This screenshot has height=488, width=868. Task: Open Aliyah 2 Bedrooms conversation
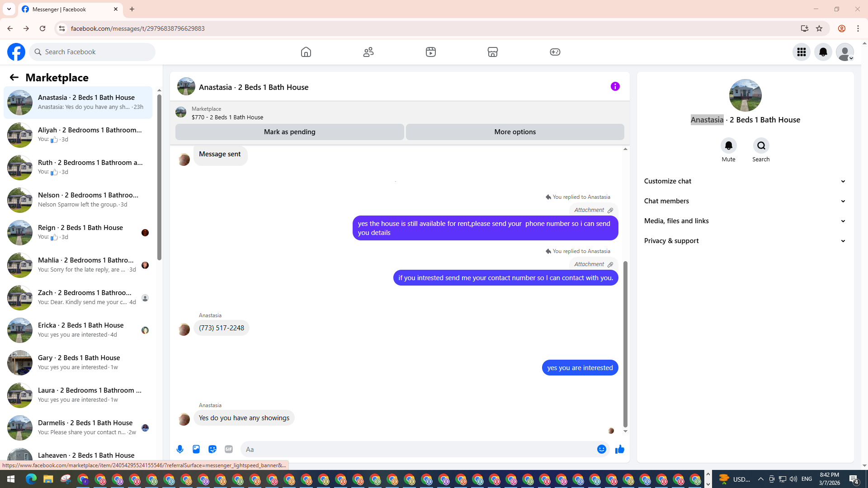(x=78, y=135)
